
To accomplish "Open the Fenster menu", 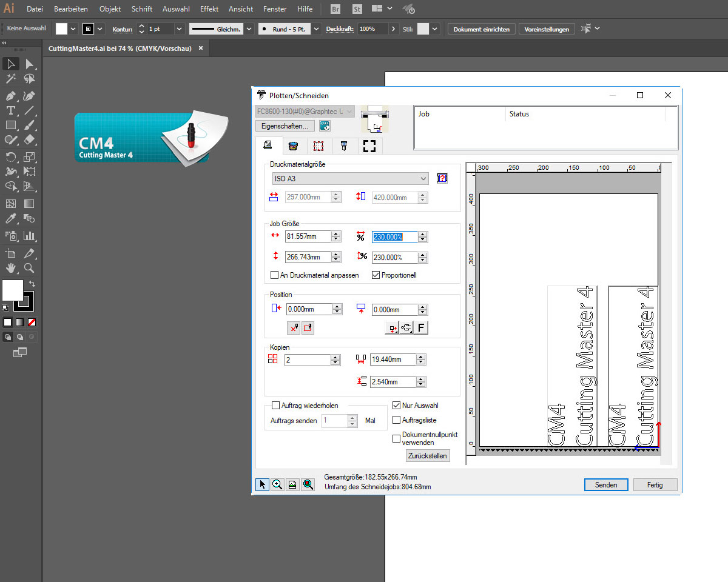I will 275,9.
